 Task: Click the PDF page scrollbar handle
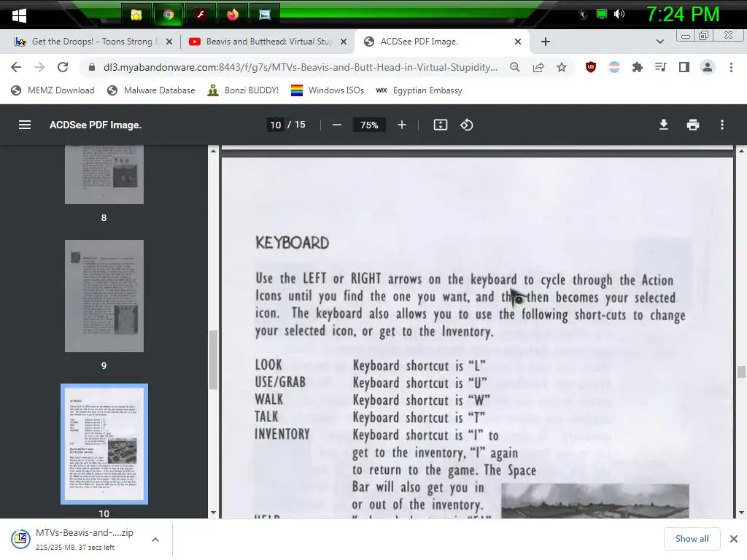click(741, 371)
